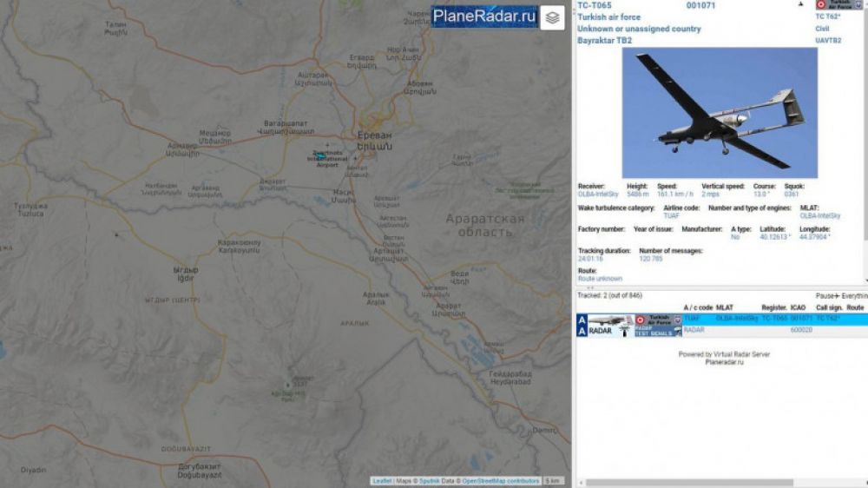868x488 pixels.
Task: Sort the list by ICAO column
Action: tap(798, 307)
